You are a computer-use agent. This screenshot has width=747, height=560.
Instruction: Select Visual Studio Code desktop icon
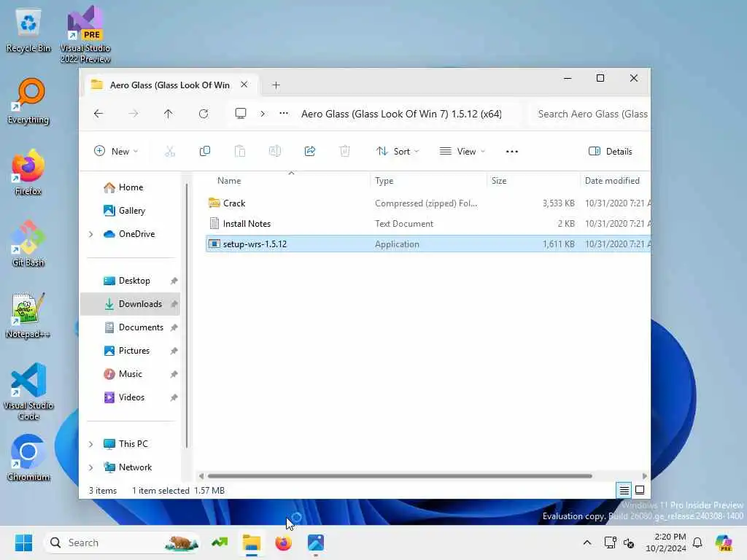pyautogui.click(x=28, y=392)
